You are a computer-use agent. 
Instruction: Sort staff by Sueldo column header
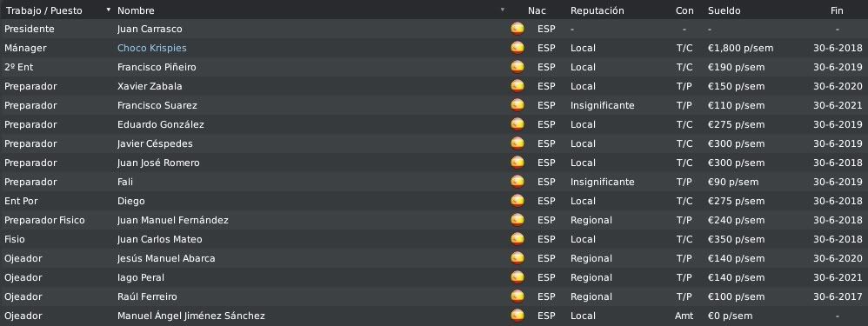[x=724, y=10]
